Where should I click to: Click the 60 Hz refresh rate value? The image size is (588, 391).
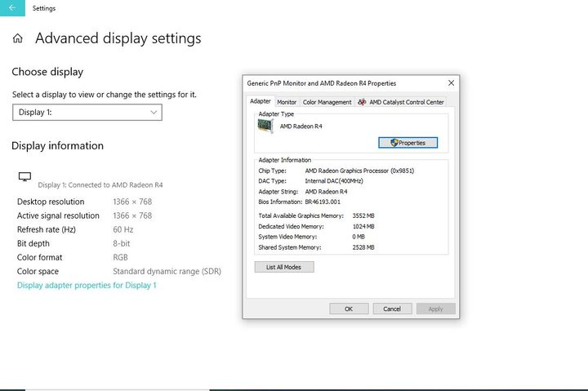(123, 229)
